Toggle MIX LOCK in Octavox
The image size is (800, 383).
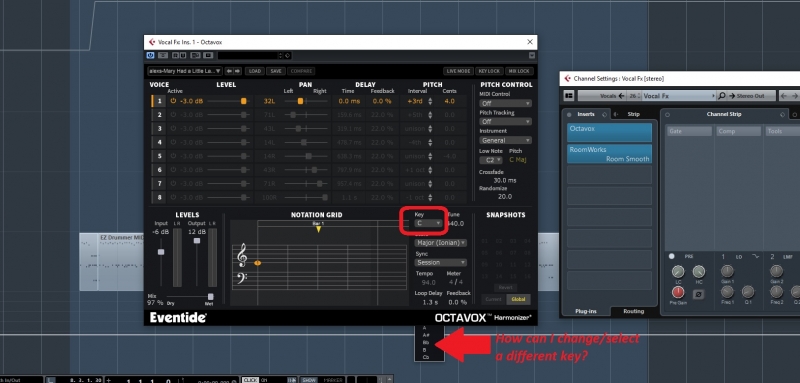[519, 71]
